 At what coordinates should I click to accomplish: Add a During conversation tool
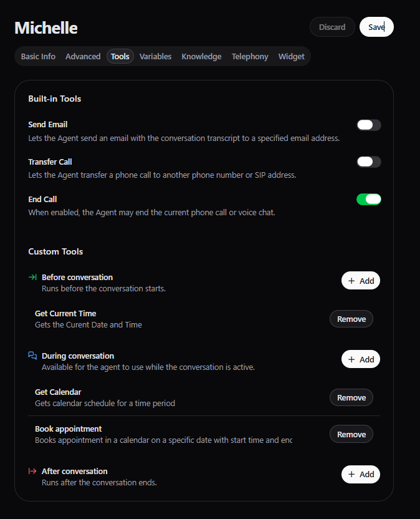pyautogui.click(x=361, y=359)
